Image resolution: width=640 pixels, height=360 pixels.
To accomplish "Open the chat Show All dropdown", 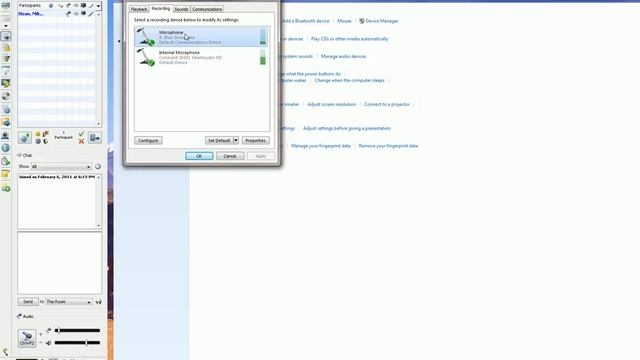I will 61,167.
